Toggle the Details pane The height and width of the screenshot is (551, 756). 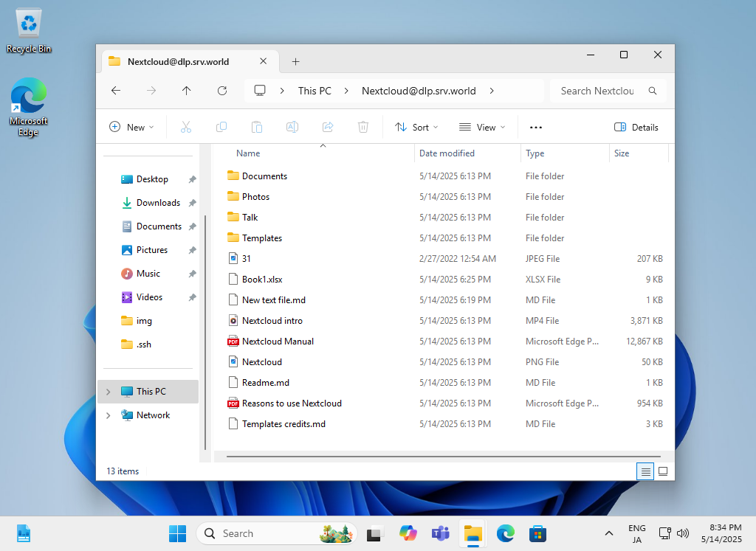[636, 127]
